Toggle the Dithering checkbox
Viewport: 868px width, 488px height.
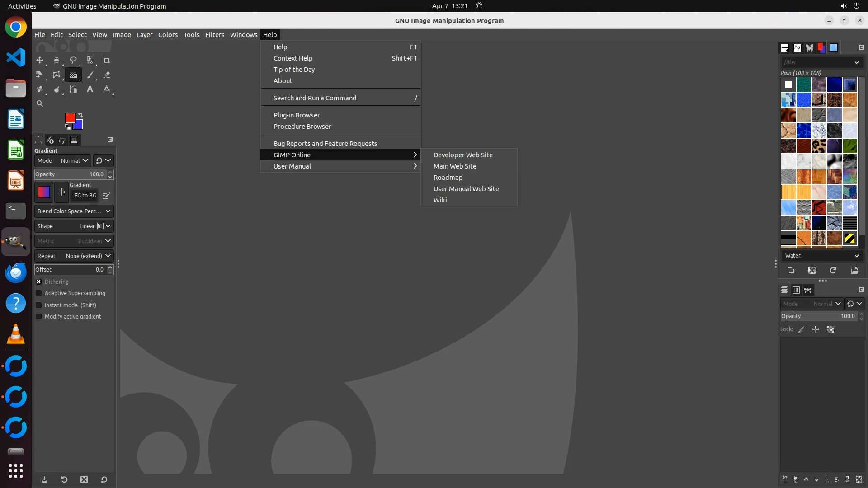pos(39,282)
